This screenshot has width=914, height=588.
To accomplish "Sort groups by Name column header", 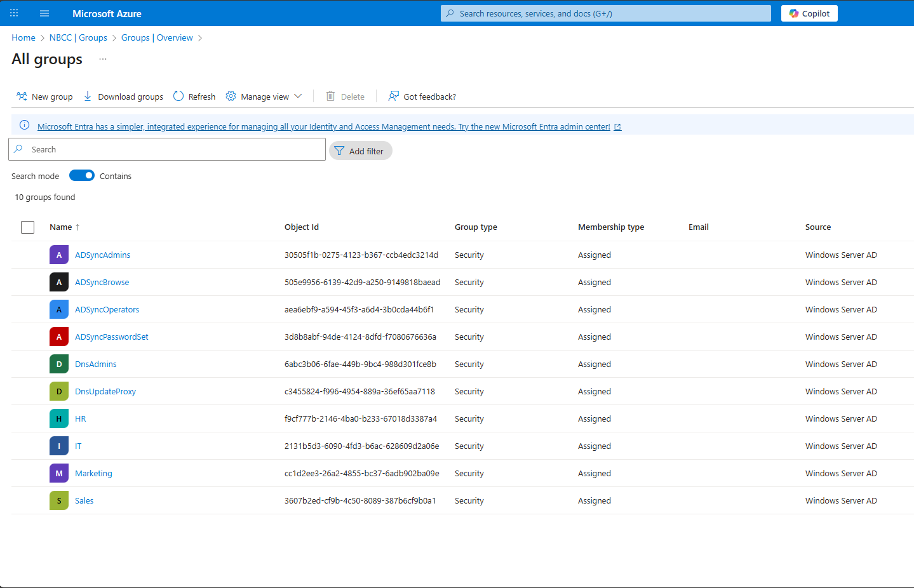I will pos(61,227).
